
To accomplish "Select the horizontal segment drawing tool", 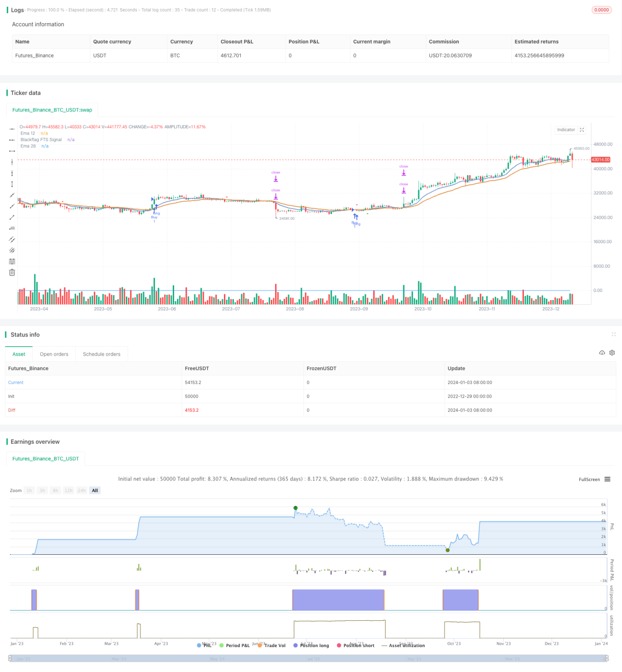I will pos(12,151).
